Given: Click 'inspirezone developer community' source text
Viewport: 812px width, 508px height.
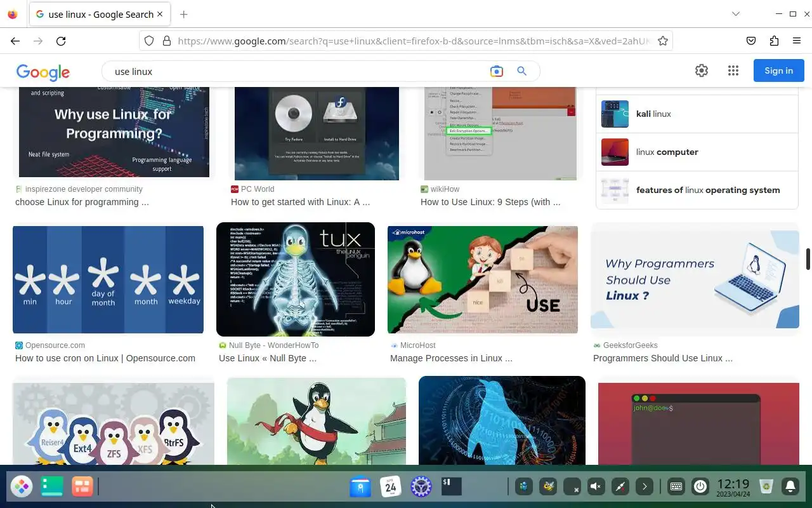Looking at the screenshot, I should click(84, 189).
